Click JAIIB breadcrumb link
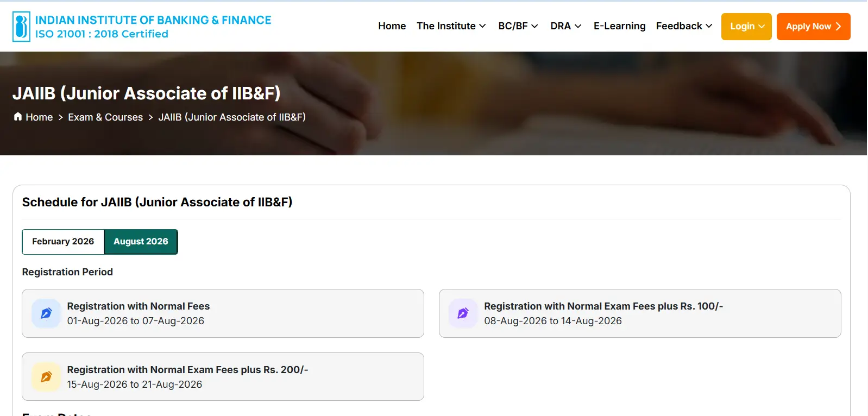Viewport: 868px width, 416px height. coord(232,117)
